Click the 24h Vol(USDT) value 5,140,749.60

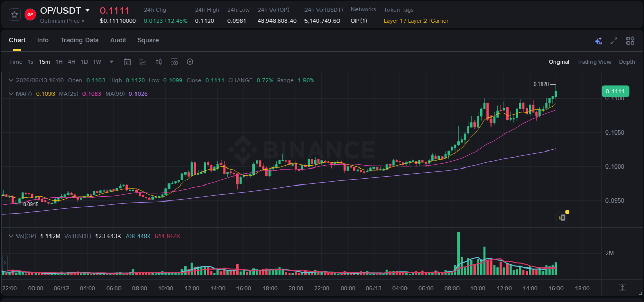[322, 21]
